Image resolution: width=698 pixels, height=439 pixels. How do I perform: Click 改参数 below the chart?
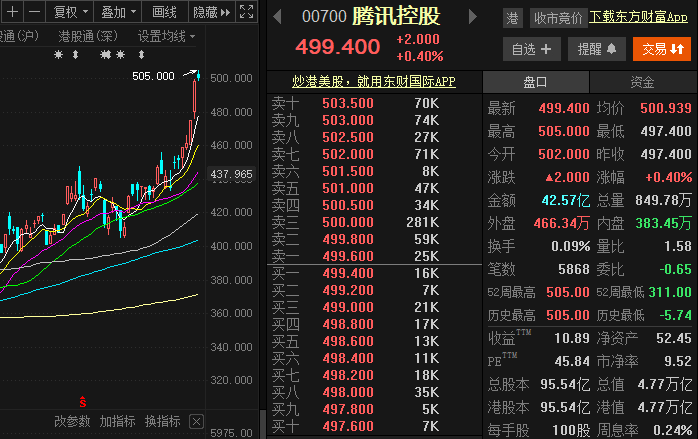tap(72, 421)
